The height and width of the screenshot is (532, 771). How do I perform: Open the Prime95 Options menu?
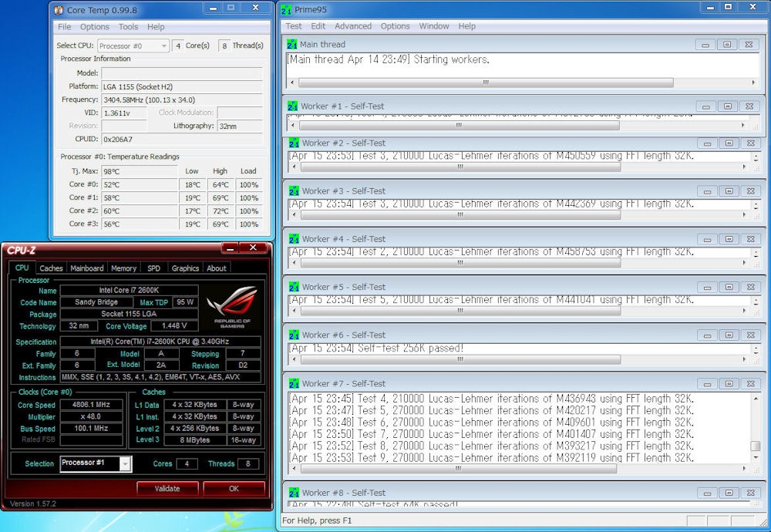395,26
